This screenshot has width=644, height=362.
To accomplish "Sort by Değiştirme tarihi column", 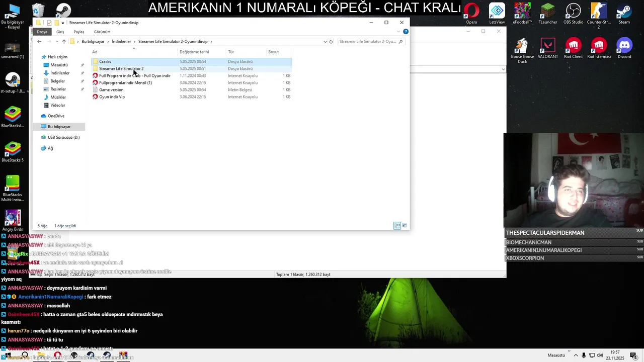I will click(202, 52).
